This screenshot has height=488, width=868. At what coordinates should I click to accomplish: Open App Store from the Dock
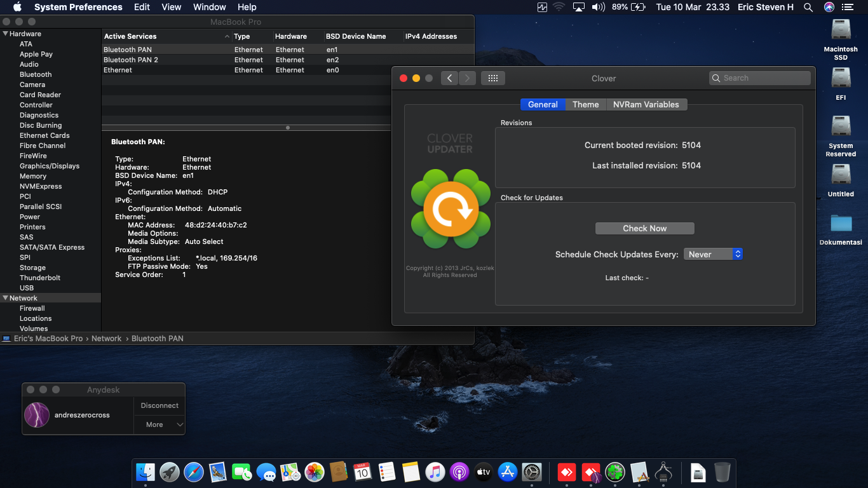click(507, 472)
